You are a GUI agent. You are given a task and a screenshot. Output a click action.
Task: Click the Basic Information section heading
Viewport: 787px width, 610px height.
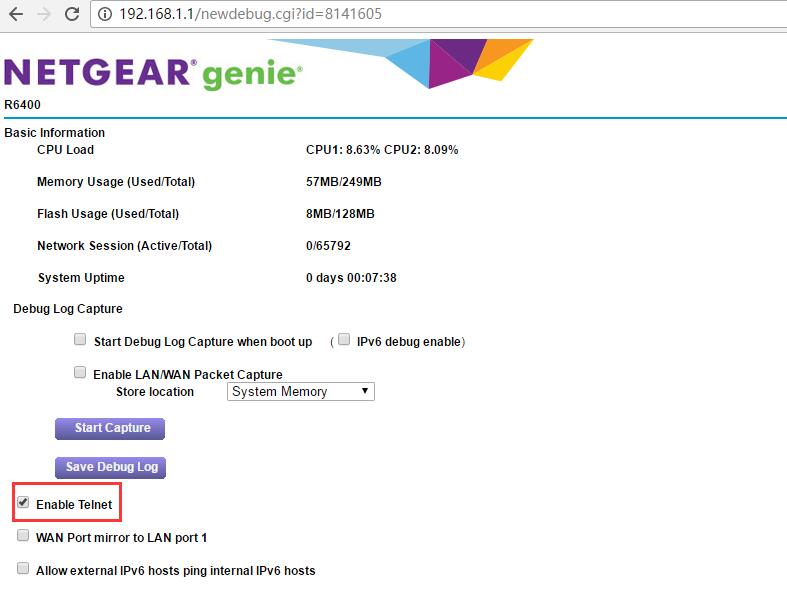(54, 133)
